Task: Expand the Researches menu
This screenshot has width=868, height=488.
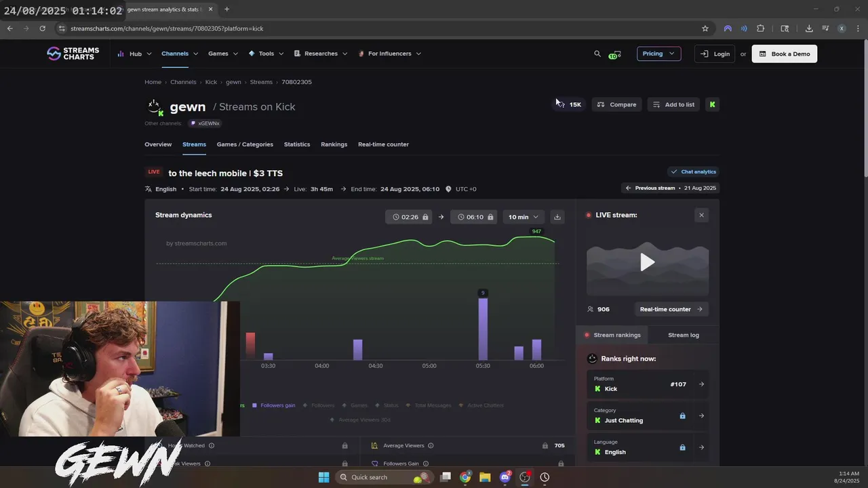Action: point(321,54)
